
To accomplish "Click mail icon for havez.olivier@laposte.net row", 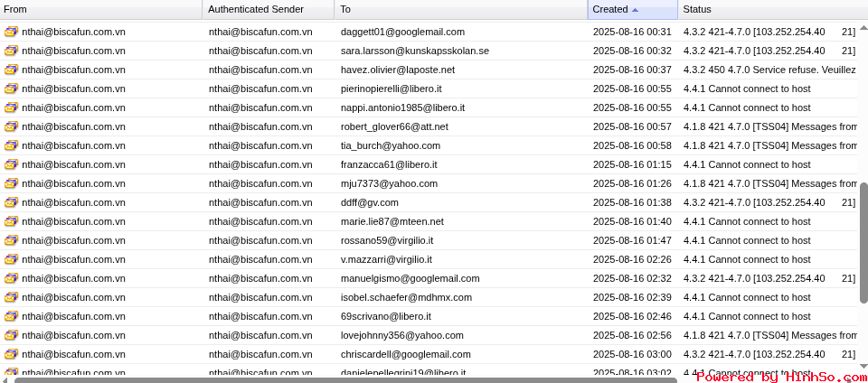I will point(11,70).
